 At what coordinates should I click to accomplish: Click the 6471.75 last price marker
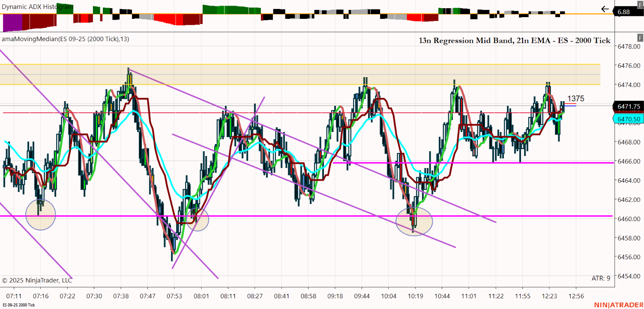pos(629,106)
